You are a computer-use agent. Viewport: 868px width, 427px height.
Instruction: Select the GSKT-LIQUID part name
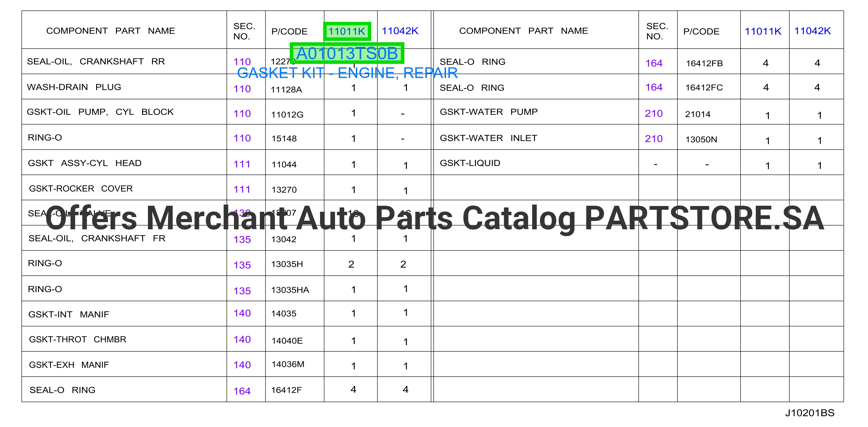(470, 163)
